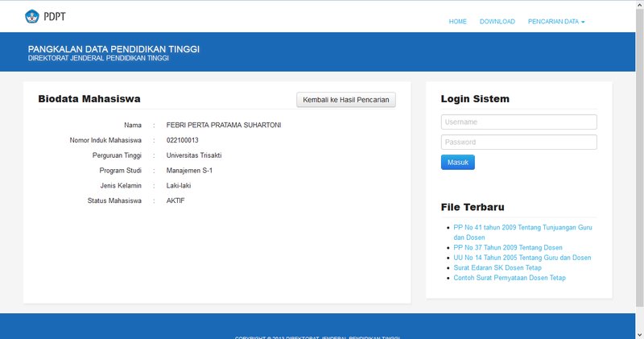Select Universitas Trisakti value
Screen dimensions: 644x339
194,155
